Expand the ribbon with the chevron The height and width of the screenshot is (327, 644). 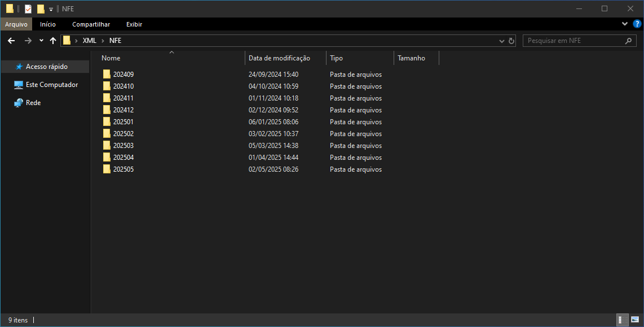(624, 24)
